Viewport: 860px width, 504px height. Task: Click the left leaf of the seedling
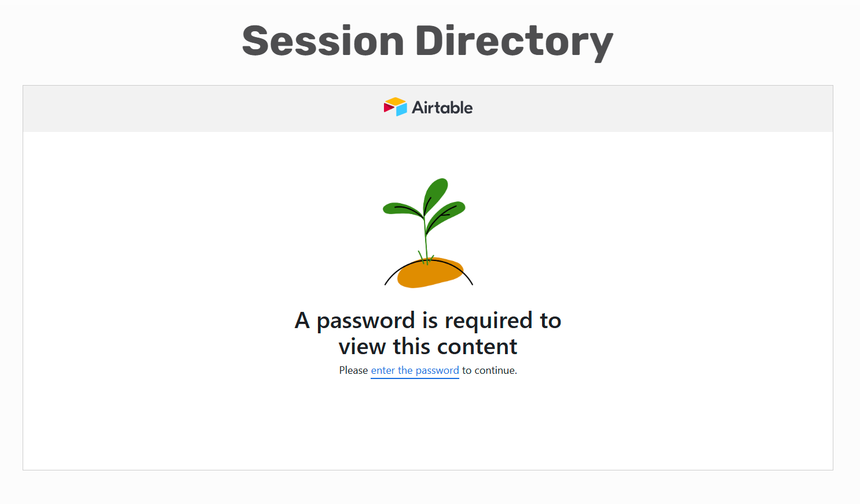(x=402, y=209)
